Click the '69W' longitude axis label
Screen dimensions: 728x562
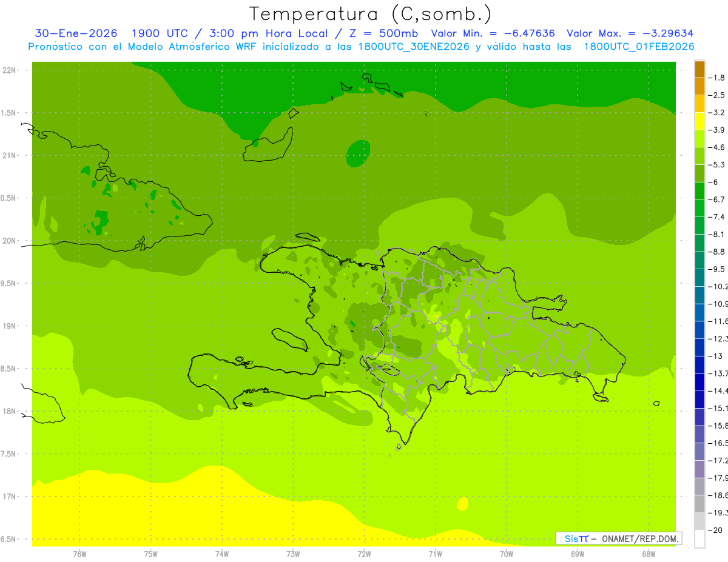[578, 554]
